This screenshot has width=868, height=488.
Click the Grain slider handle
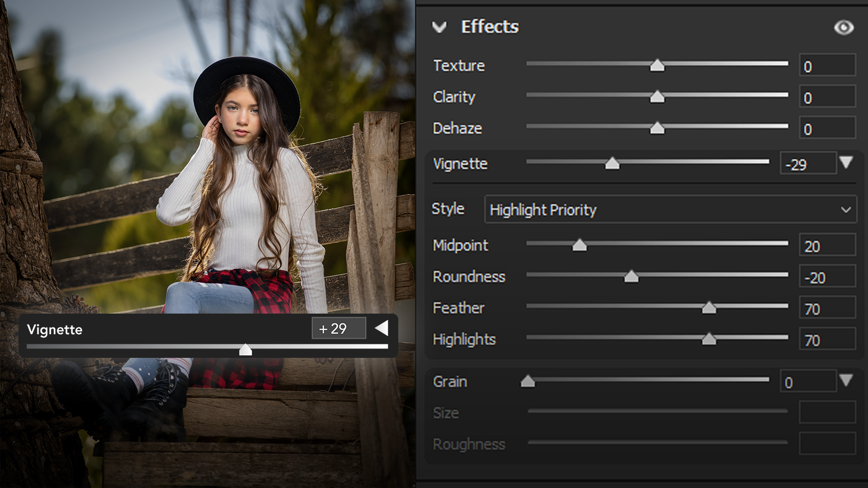(528, 382)
